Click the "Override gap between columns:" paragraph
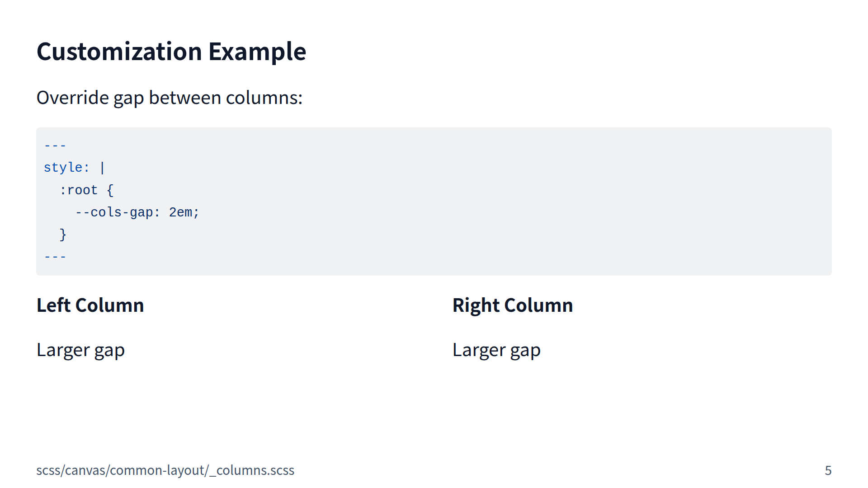 (x=169, y=98)
